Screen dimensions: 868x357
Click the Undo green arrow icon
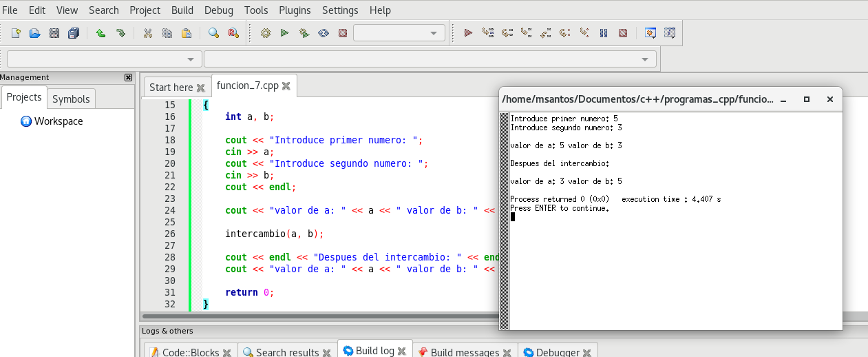click(x=100, y=33)
